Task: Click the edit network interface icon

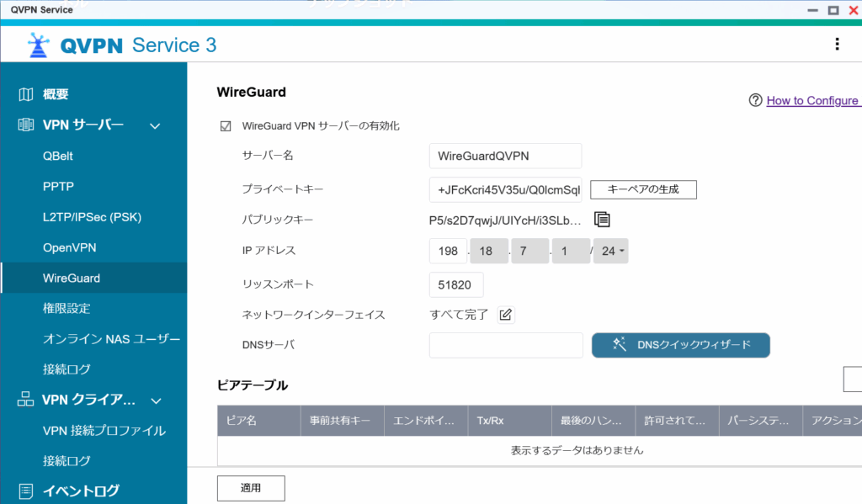Action: click(505, 315)
